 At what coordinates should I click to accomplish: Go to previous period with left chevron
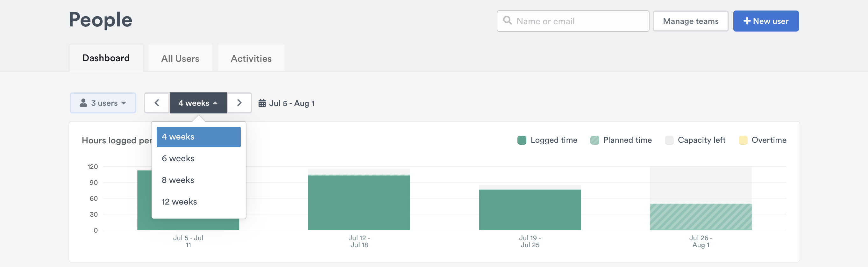[x=157, y=103]
